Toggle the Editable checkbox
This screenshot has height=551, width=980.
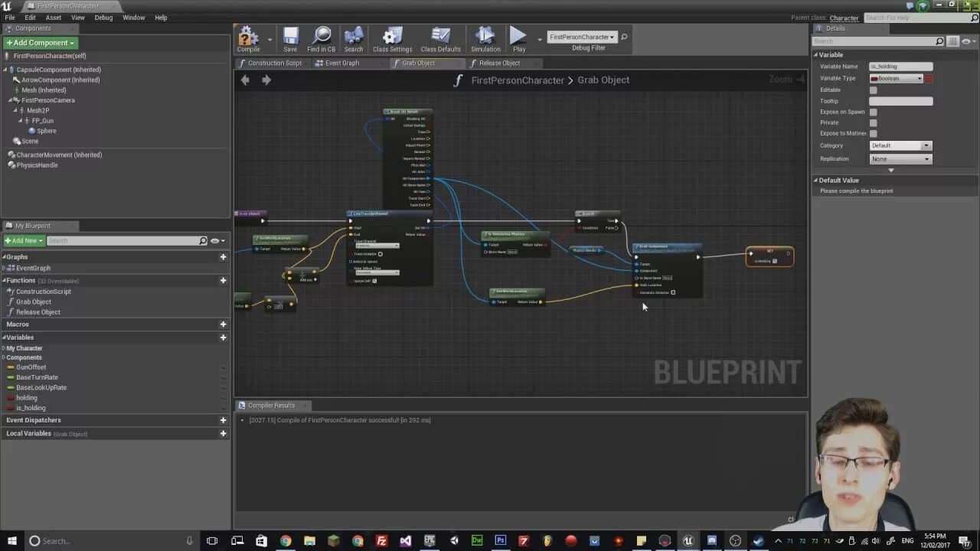point(873,90)
